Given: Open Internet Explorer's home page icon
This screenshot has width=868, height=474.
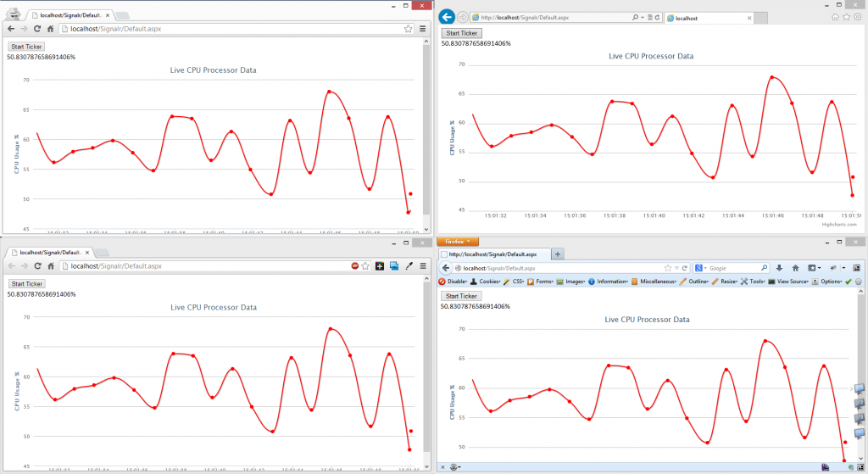Looking at the screenshot, I should pos(835,17).
